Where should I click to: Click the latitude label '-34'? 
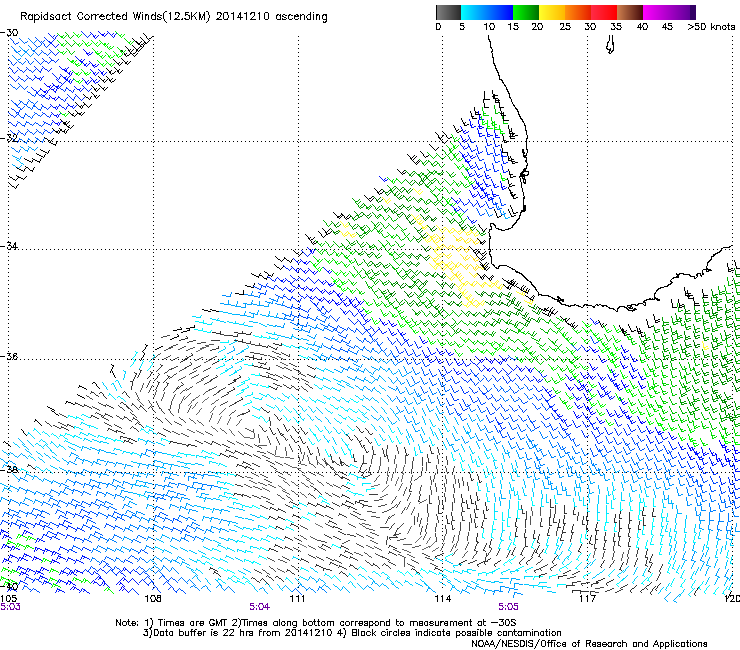(x=9, y=246)
